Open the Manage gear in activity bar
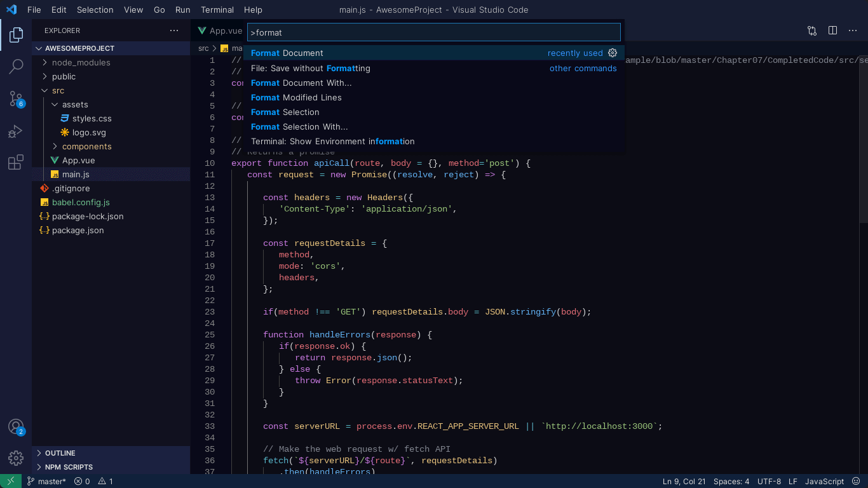Image resolution: width=868 pixels, height=488 pixels. pyautogui.click(x=16, y=458)
